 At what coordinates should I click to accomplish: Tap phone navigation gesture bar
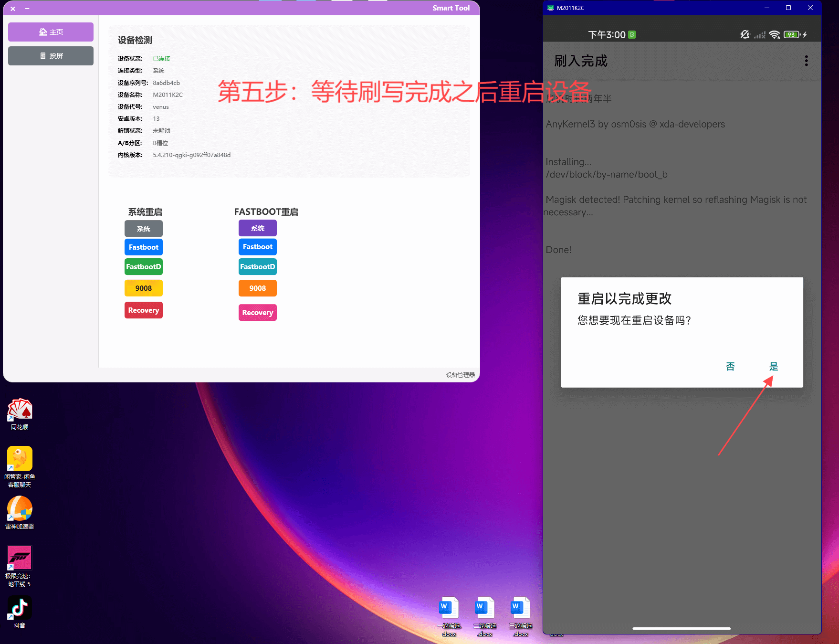pos(682,629)
